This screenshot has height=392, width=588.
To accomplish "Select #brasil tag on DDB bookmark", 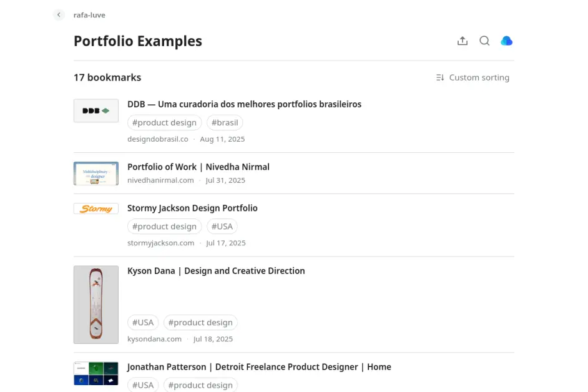I will point(225,122).
